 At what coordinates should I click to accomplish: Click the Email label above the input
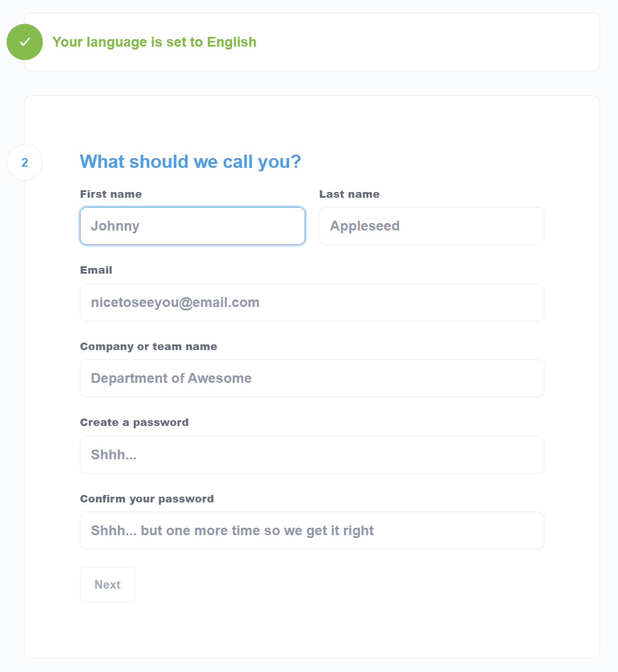pyautogui.click(x=96, y=270)
